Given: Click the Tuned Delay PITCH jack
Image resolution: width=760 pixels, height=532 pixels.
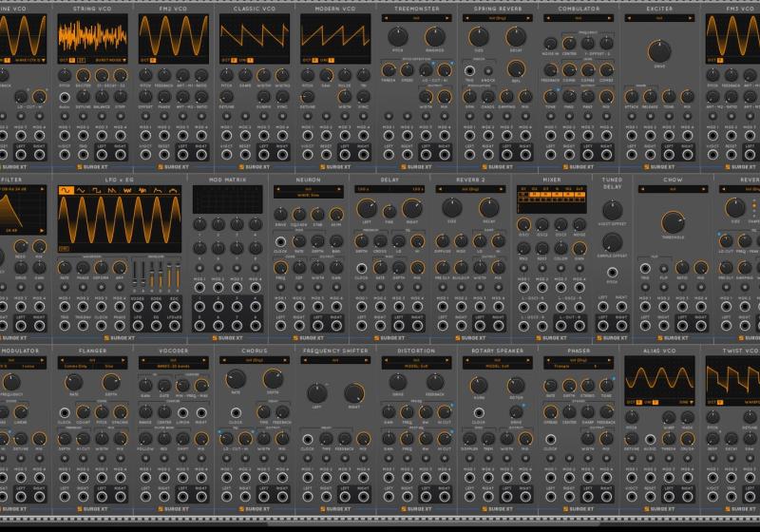Looking at the screenshot, I should click(612, 273).
